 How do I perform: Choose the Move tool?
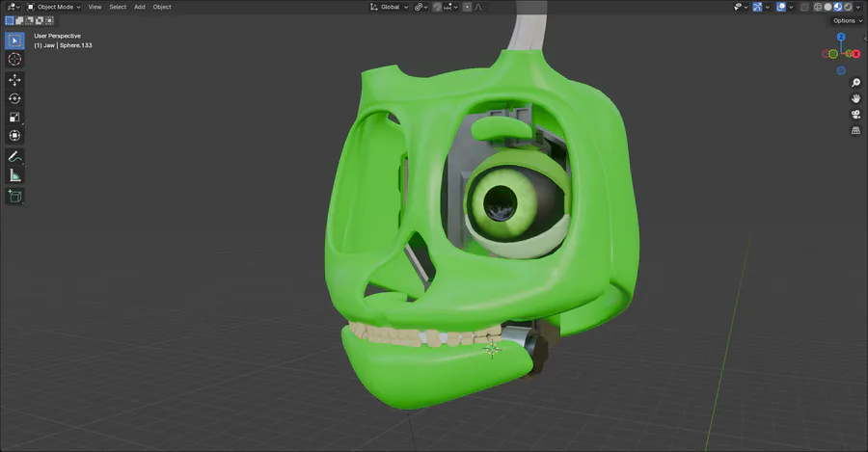[x=14, y=80]
